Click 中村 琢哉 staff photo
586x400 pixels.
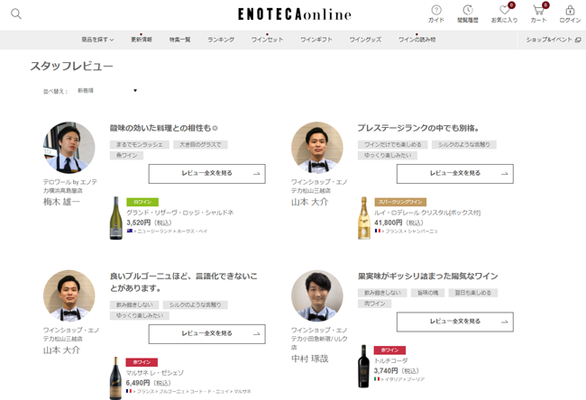[x=317, y=296]
